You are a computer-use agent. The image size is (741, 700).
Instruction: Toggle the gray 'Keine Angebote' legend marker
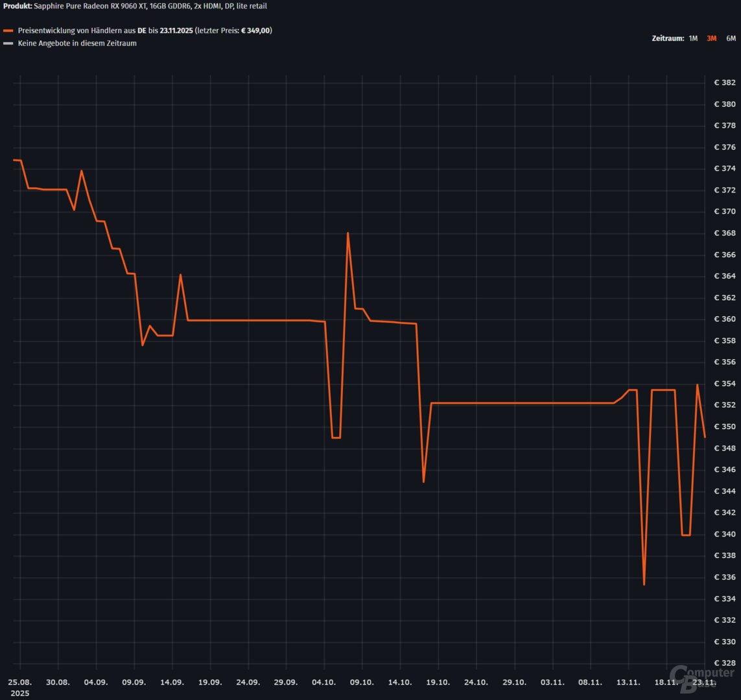pyautogui.click(x=8, y=44)
